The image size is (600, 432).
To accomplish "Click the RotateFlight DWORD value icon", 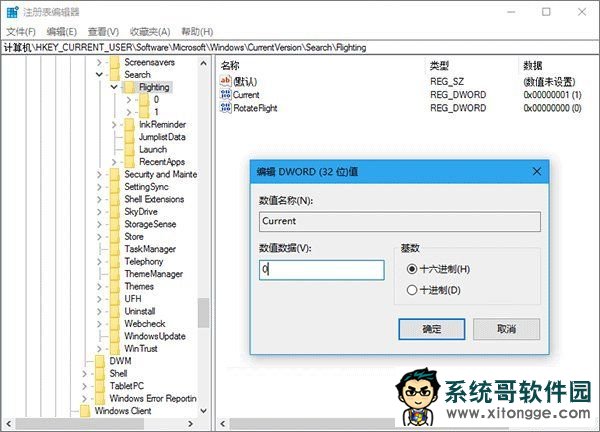I will (x=225, y=107).
